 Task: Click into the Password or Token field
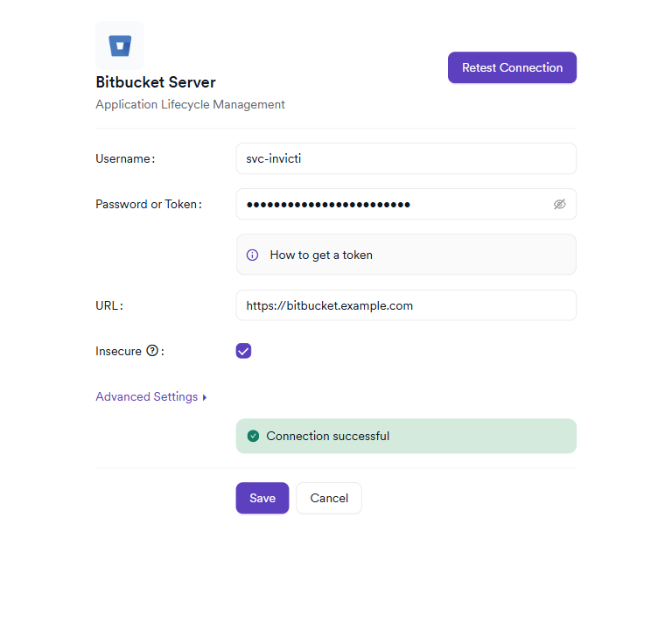394,204
